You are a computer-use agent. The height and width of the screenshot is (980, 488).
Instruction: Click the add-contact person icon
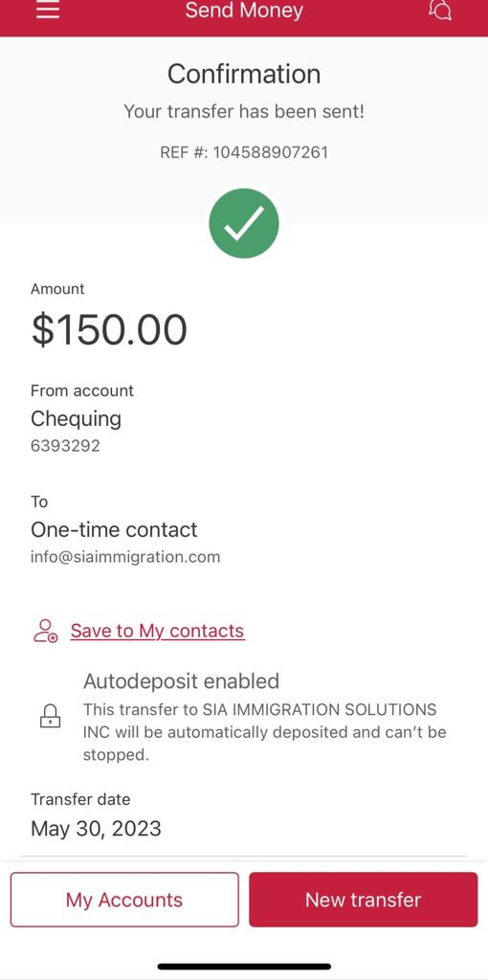coord(46,632)
